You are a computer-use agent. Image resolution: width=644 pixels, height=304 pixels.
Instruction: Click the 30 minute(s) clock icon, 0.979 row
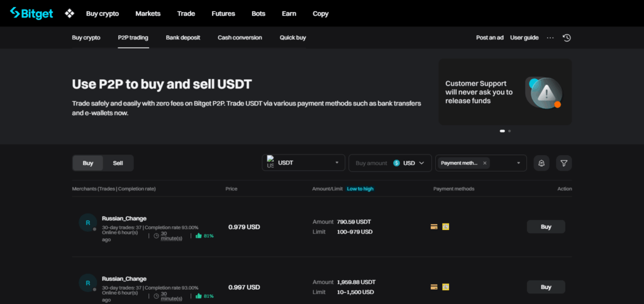(x=156, y=236)
